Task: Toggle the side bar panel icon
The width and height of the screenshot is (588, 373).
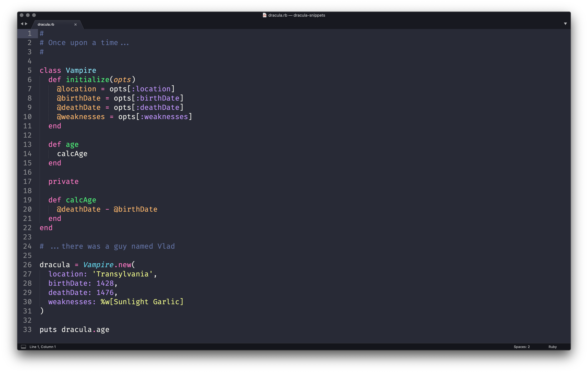Action: coord(23,347)
